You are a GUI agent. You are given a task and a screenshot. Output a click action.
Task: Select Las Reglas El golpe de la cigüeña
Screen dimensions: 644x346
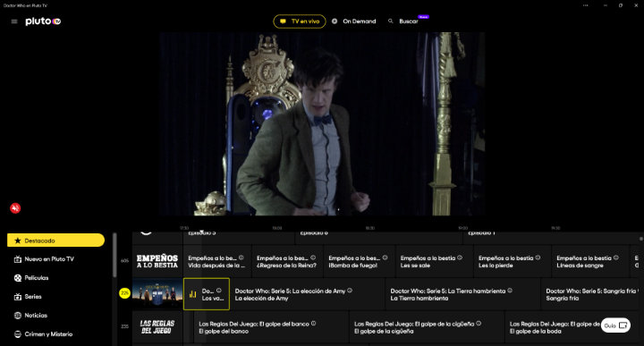pyautogui.click(x=427, y=327)
